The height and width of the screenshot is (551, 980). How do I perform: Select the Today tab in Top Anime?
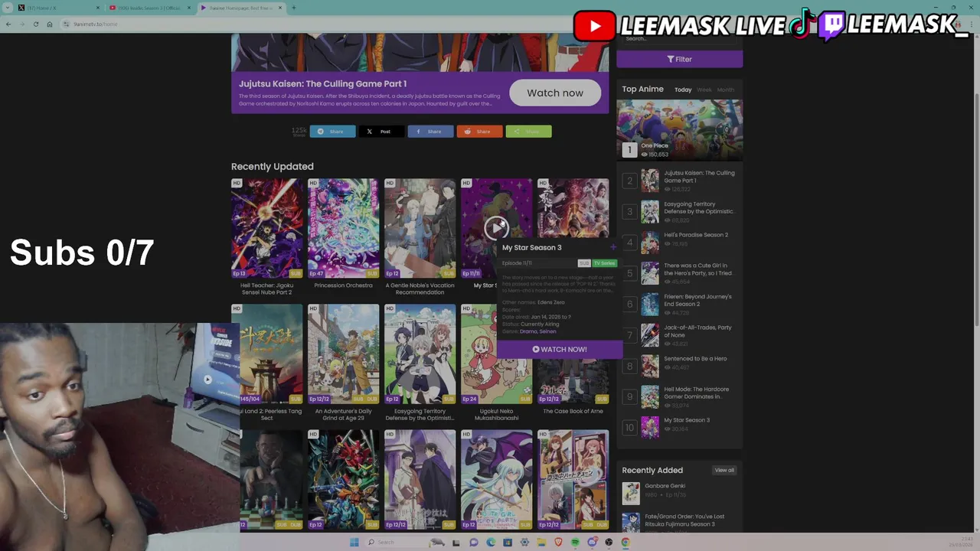click(683, 90)
